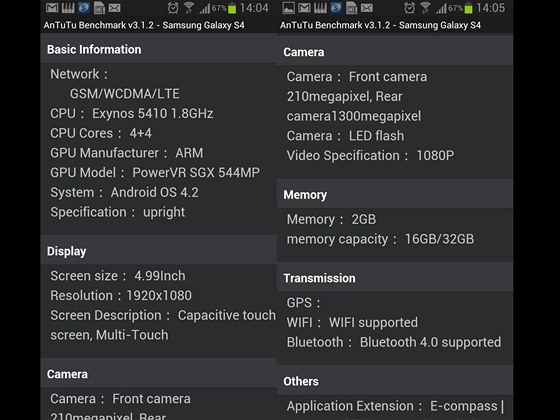
Task: Tap the AnTuTu Benchmark title in the 14:05 screen
Action: (380, 25)
